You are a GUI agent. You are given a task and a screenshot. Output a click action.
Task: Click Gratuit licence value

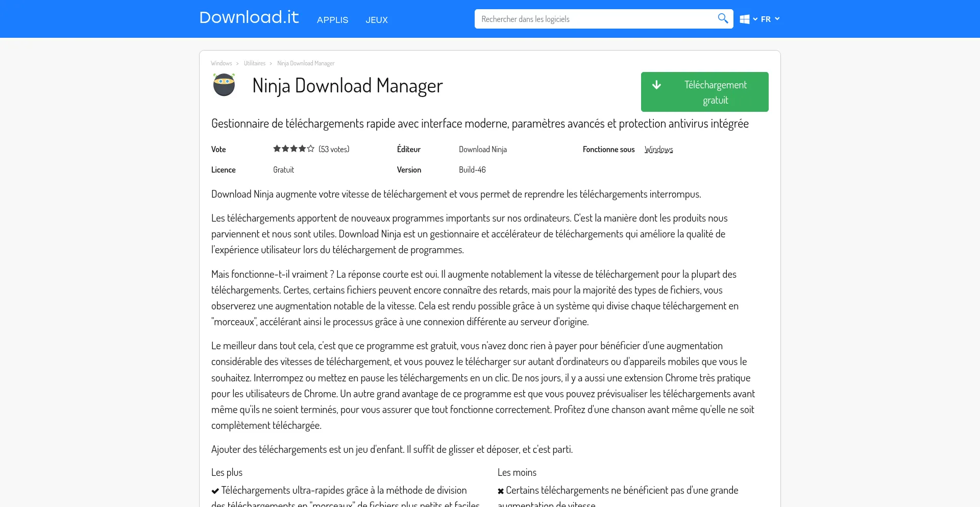283,170
